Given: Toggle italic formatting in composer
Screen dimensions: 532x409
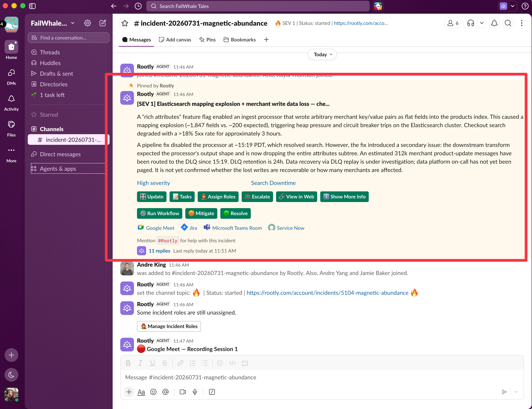Looking at the screenshot, I should point(140,363).
